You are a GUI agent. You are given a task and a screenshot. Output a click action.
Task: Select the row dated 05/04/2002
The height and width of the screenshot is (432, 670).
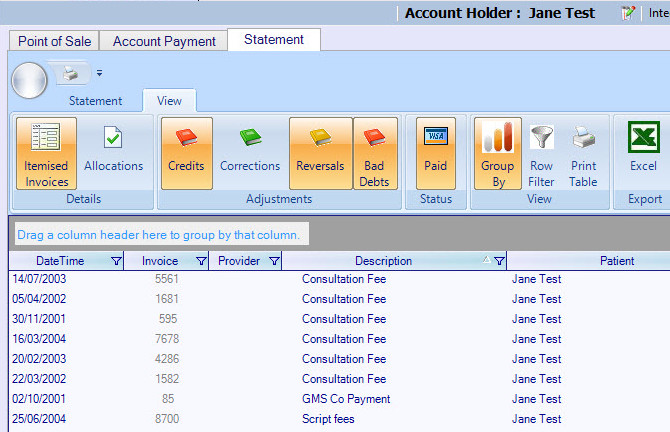[x=339, y=299]
